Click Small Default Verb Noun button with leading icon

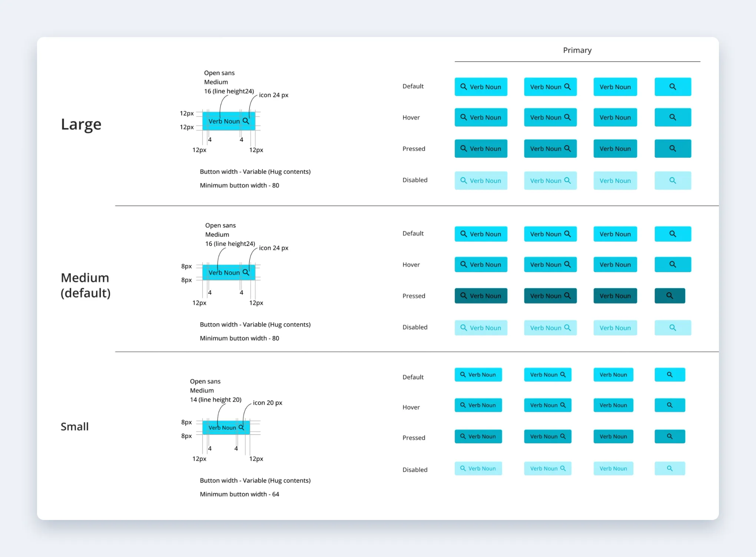478,375
